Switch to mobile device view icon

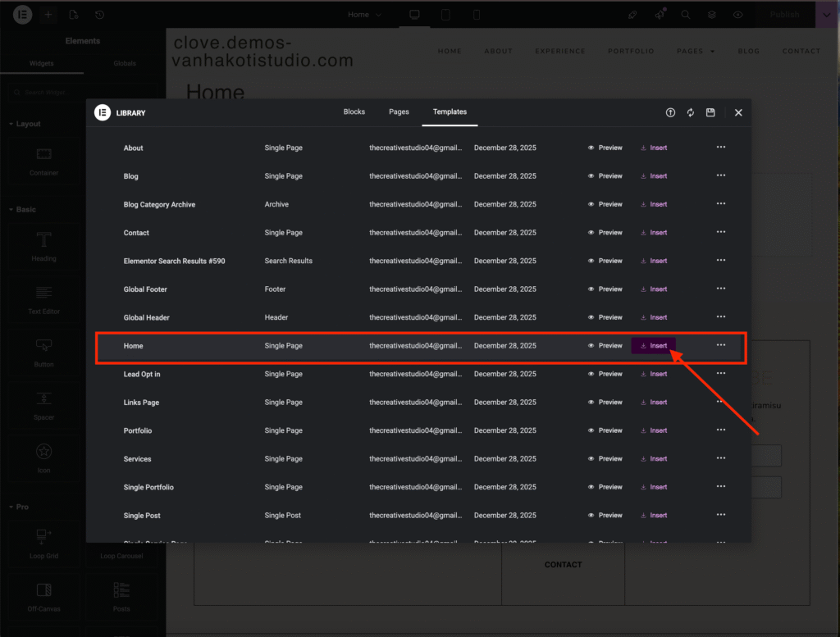click(x=477, y=15)
